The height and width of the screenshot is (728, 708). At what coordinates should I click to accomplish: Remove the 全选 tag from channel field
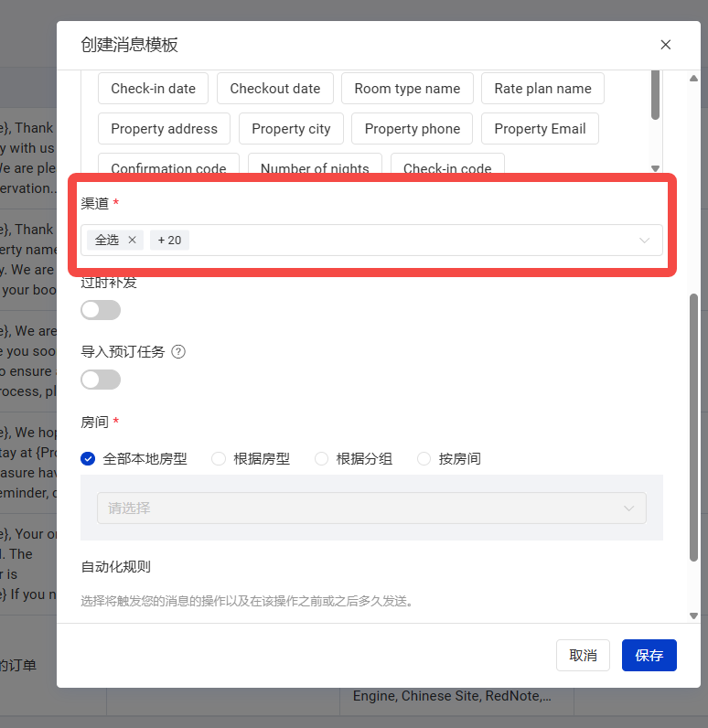(133, 240)
